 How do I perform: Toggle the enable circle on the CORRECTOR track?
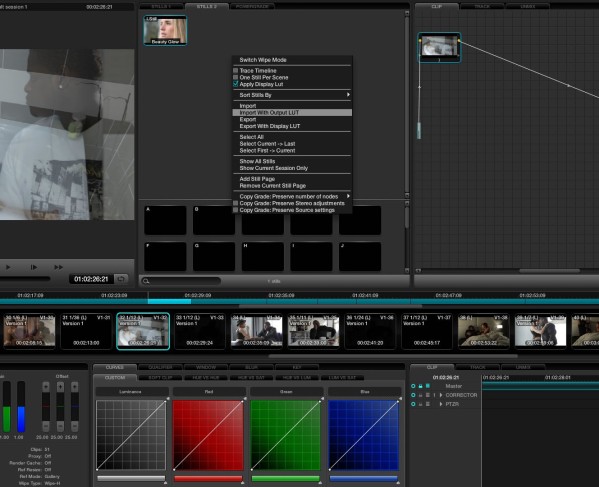tap(413, 395)
